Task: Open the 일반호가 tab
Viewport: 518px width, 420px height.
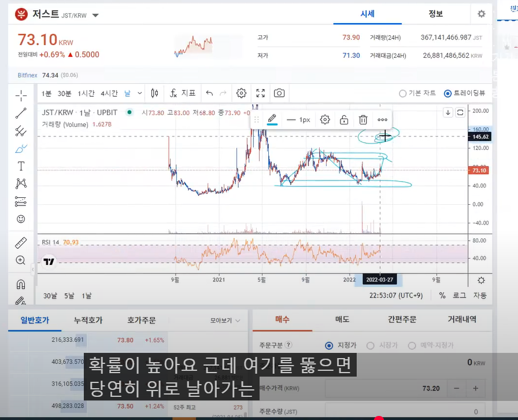Action: pos(35,320)
